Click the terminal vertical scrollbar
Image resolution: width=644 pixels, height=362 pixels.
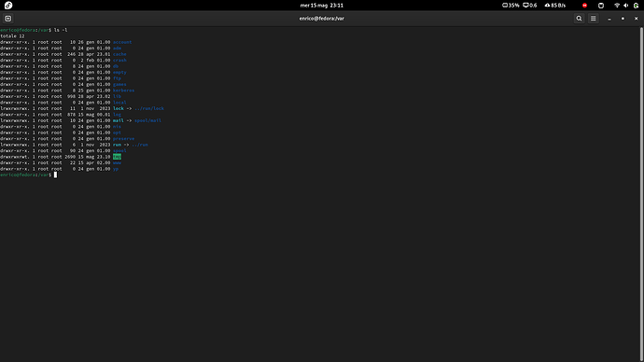coord(641,194)
